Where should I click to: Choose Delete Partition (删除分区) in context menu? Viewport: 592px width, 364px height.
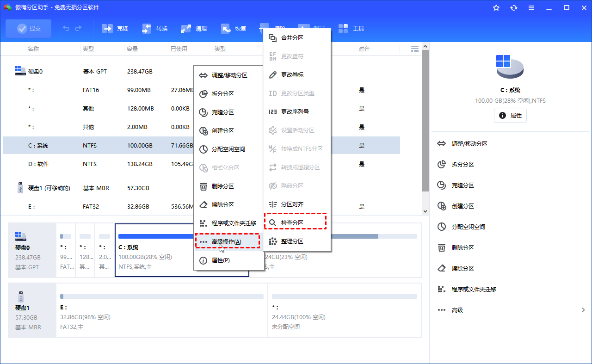click(x=222, y=186)
